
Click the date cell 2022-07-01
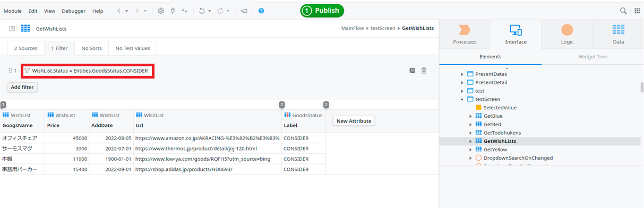point(111,148)
